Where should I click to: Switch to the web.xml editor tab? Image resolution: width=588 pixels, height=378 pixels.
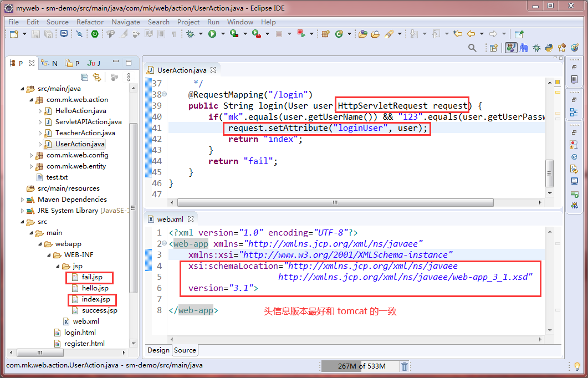(x=170, y=219)
